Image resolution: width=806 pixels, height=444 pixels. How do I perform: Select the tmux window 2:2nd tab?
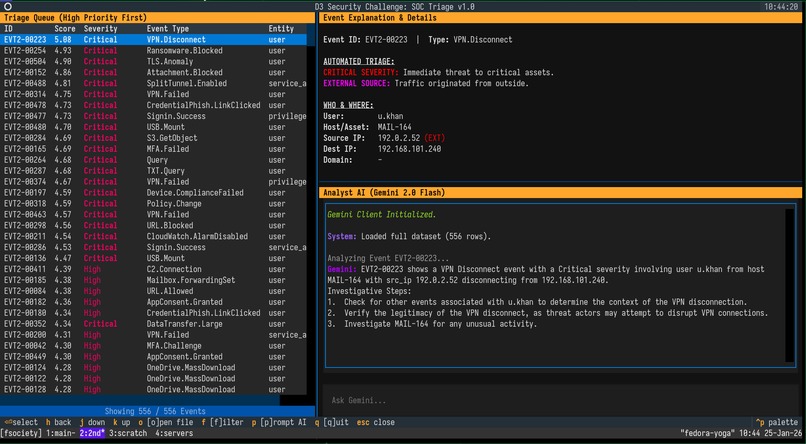93,433
